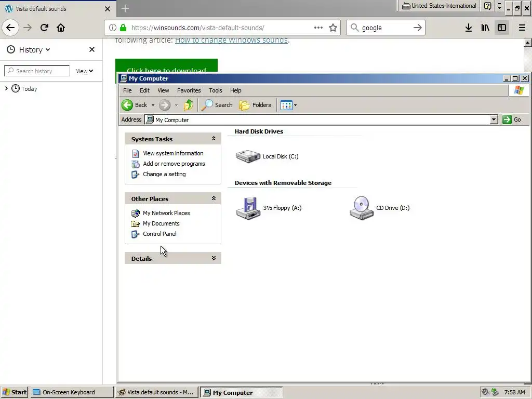Viewport: 532px width, 399px height.
Task: Open Control Panel link
Action: pyautogui.click(x=159, y=234)
